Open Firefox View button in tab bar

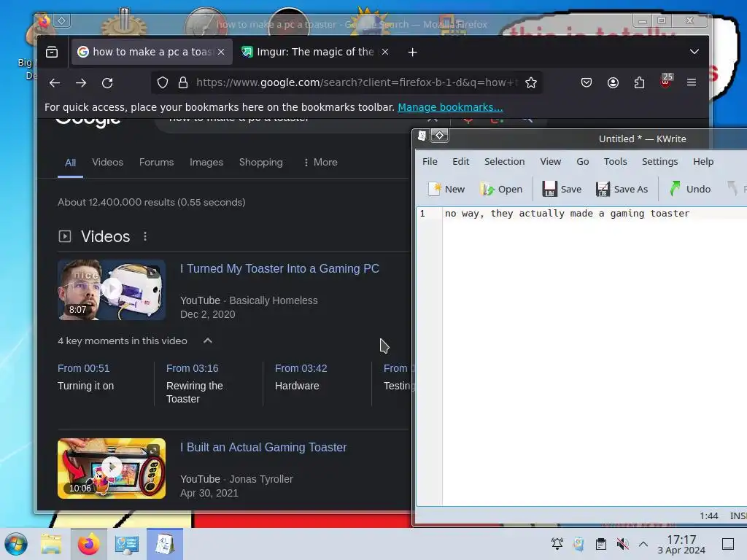coord(52,52)
